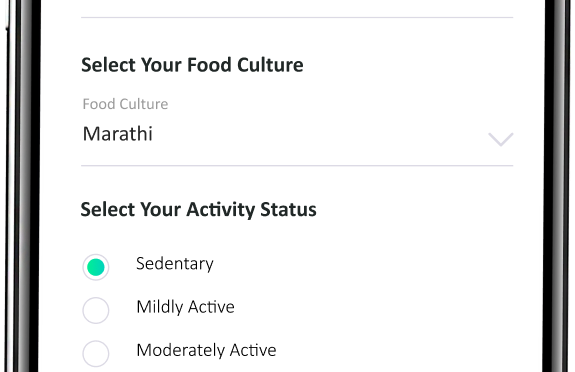Click the Select Your Activity Status heading
This screenshot has height=372, width=575.
[198, 210]
